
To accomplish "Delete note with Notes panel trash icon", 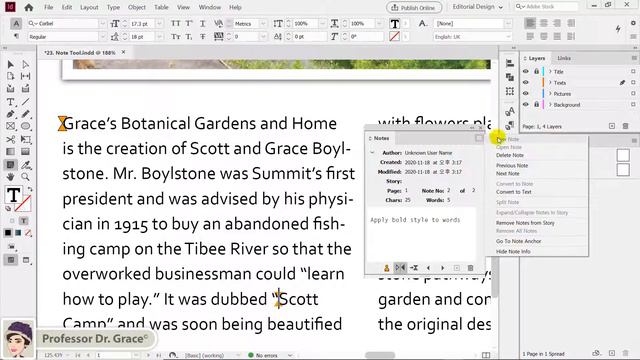I will 470,268.
